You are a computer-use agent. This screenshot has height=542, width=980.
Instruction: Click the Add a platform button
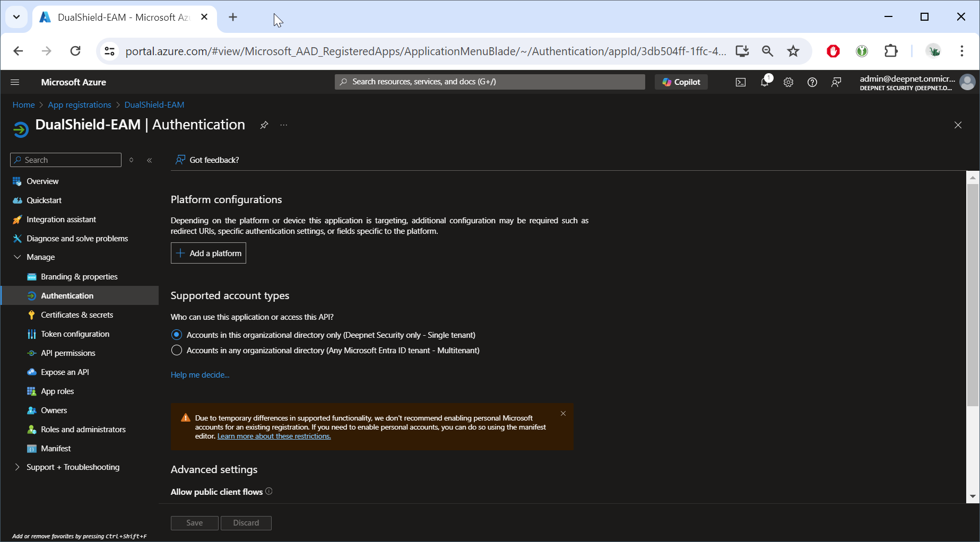pos(209,253)
